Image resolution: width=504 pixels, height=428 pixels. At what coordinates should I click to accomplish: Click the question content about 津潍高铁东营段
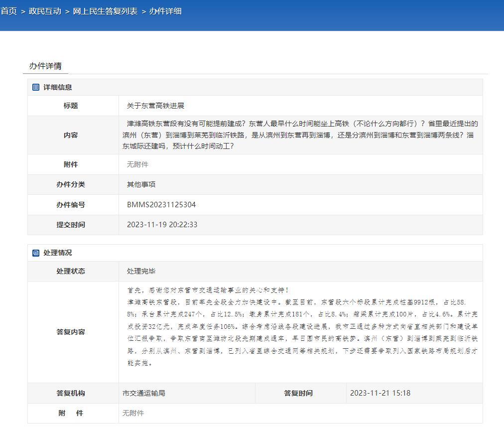tap(300, 135)
